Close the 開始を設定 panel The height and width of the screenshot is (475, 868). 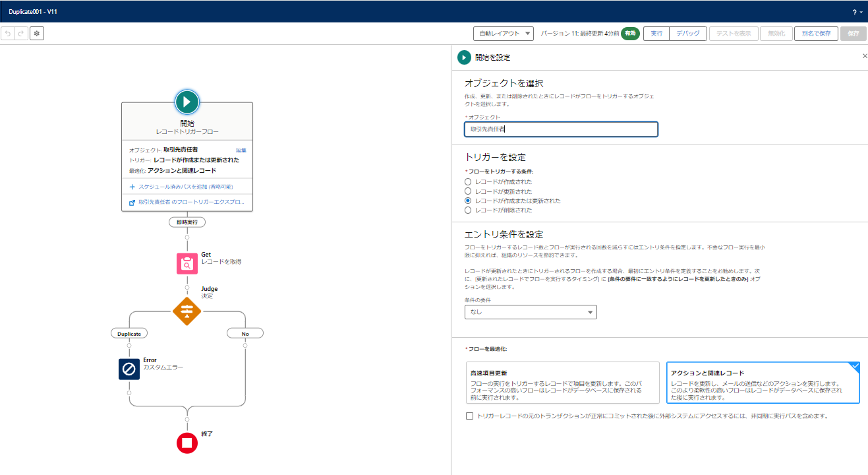coord(865,56)
